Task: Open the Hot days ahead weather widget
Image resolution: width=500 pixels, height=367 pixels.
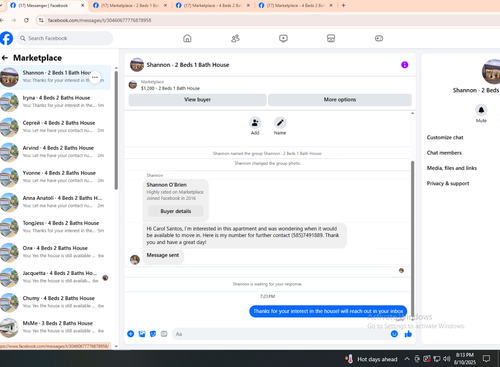Action: (372, 359)
